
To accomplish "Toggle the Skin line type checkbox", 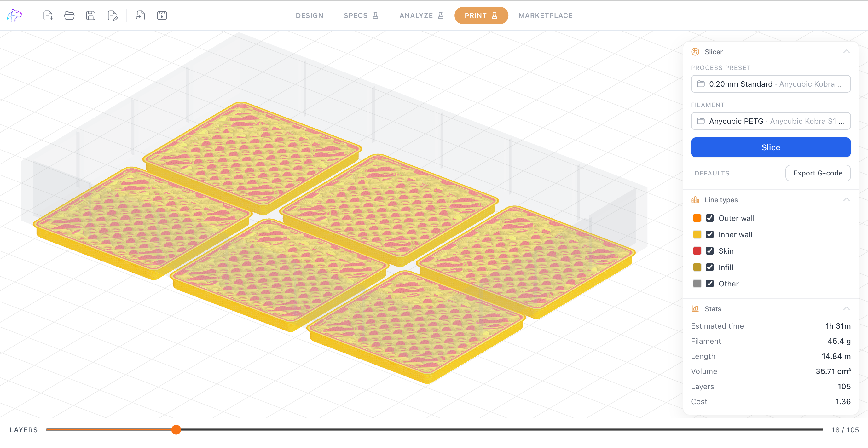I will click(x=710, y=251).
